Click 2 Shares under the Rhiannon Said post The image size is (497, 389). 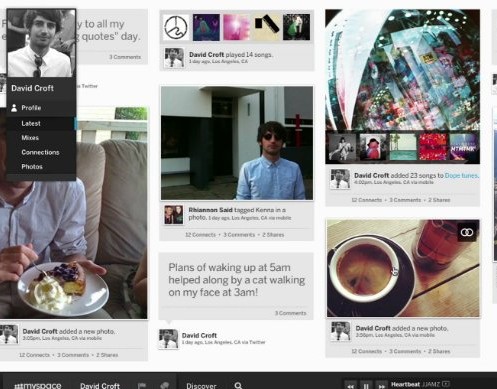pos(273,235)
